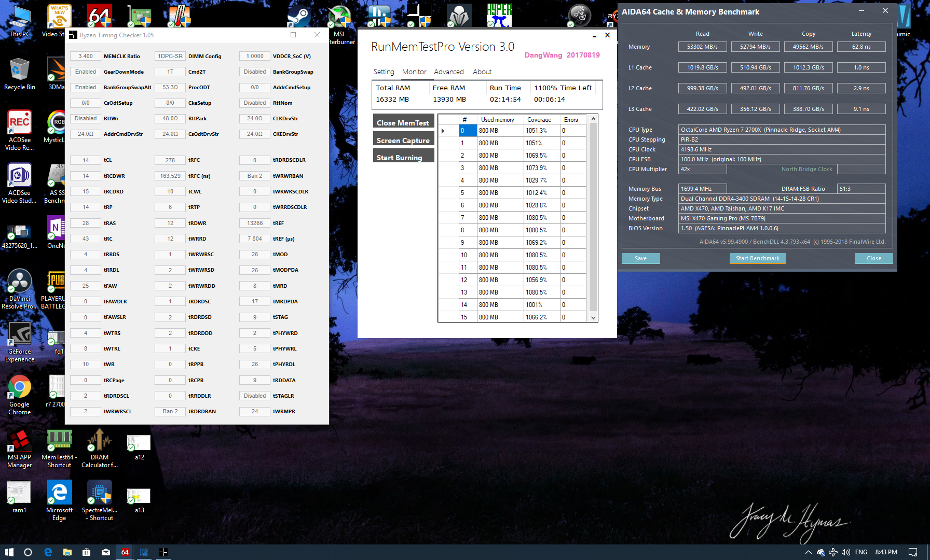
Task: Click the Close MemTest button
Action: coord(403,122)
